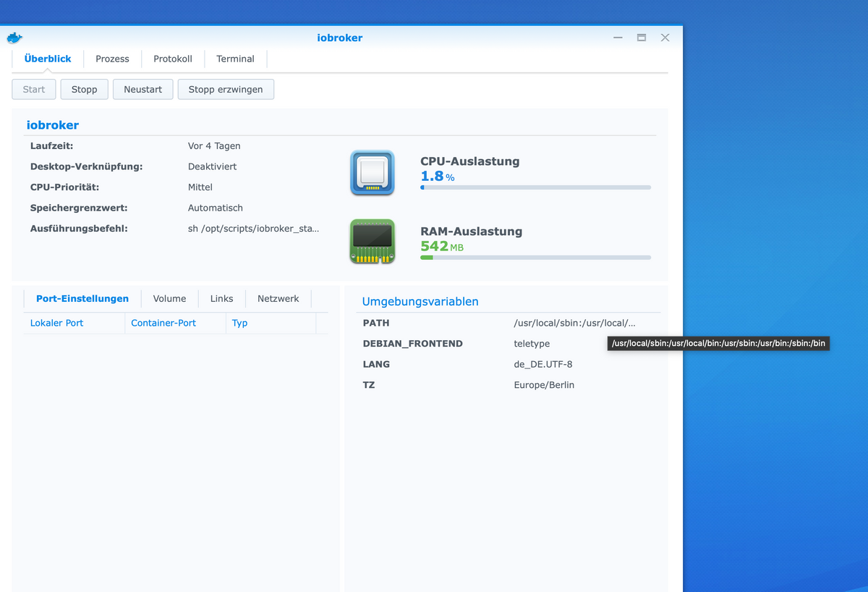This screenshot has height=592, width=868.
Task: Click the CPU-Auslastung progress bar
Action: point(535,187)
